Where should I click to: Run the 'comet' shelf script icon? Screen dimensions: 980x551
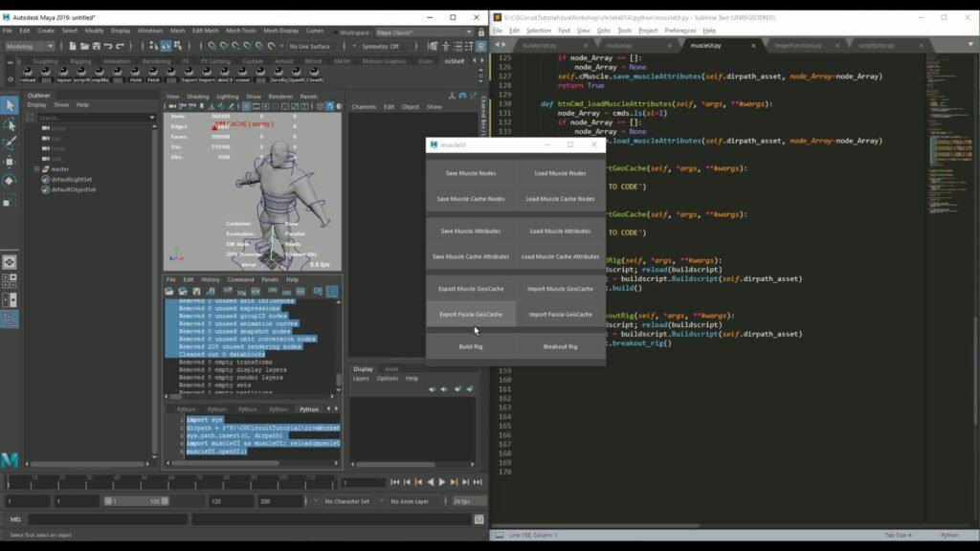pyautogui.click(x=243, y=75)
